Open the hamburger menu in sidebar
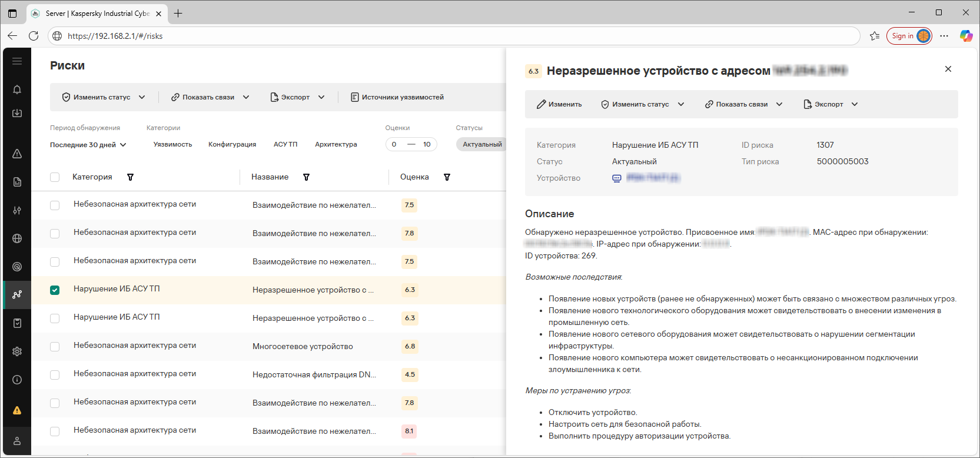Screen dimensions: 980x458 17,61
